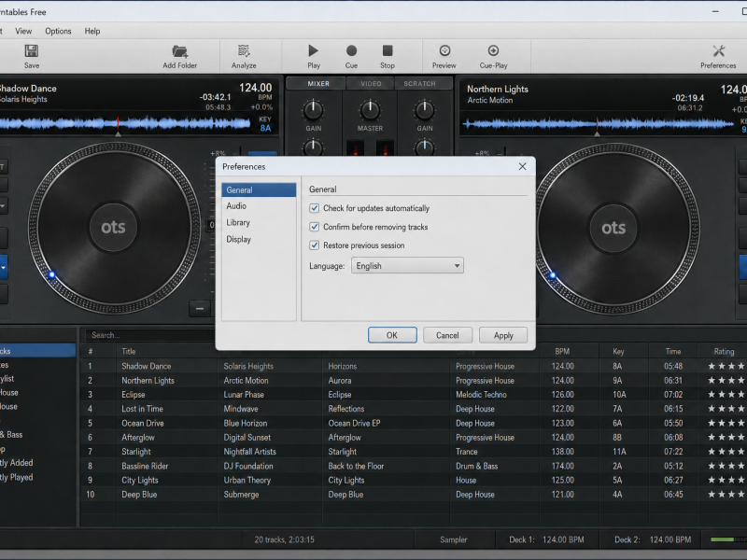Sort library by BPM column header
Screen dimensions: 747x560
pyautogui.click(x=562, y=352)
